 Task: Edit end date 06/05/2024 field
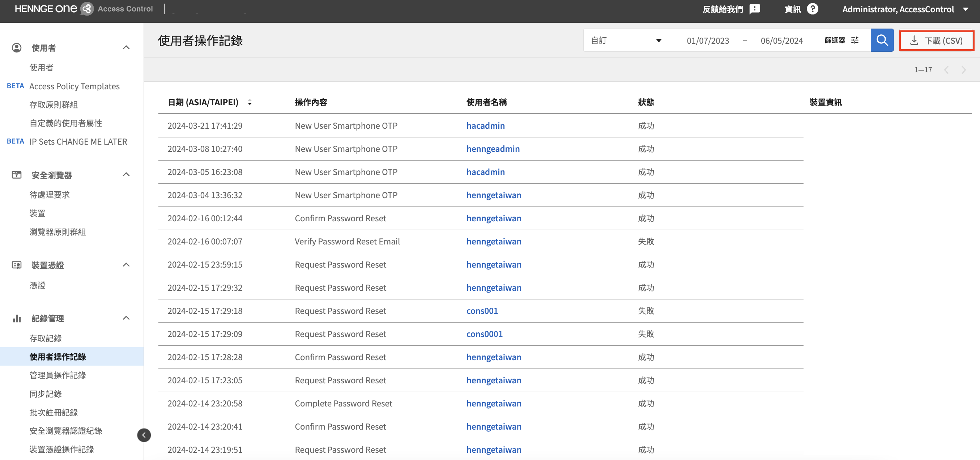click(x=782, y=41)
